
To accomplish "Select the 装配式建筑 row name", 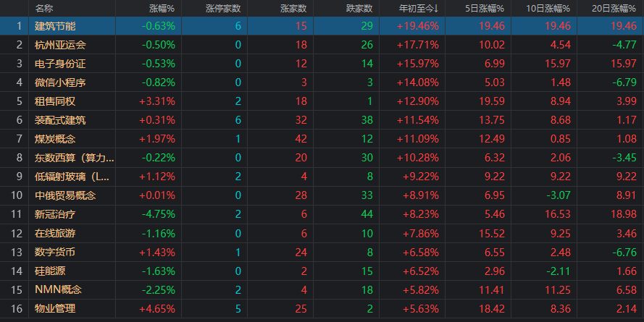I will point(60,120).
